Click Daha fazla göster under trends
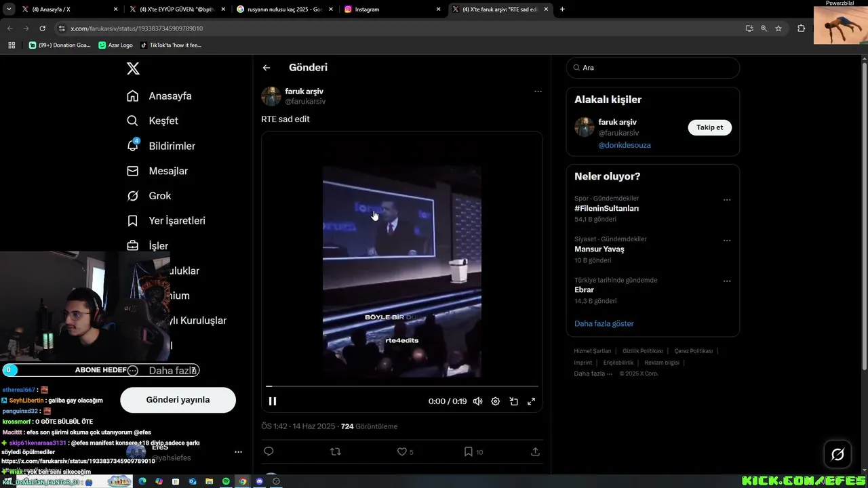Image resolution: width=868 pixels, height=488 pixels. [x=604, y=323]
